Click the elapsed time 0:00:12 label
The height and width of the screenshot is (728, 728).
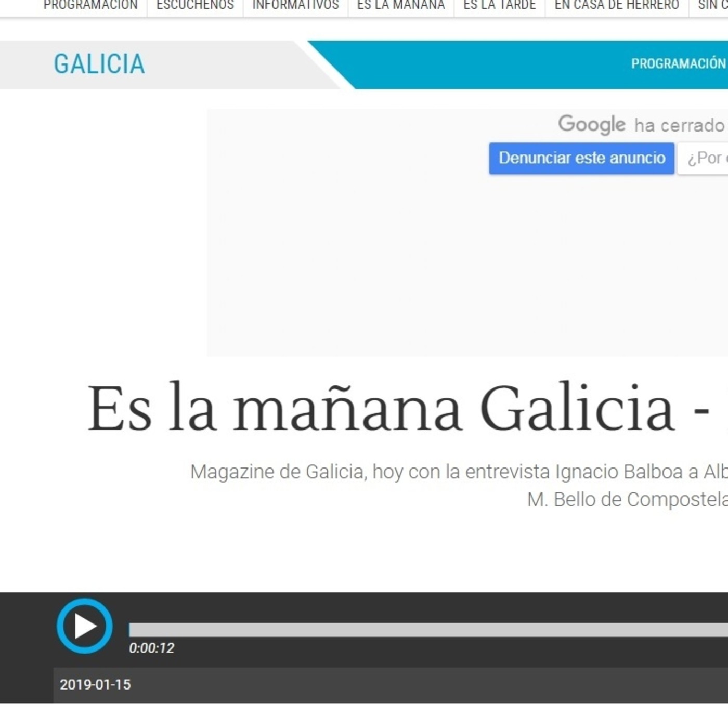tap(151, 648)
